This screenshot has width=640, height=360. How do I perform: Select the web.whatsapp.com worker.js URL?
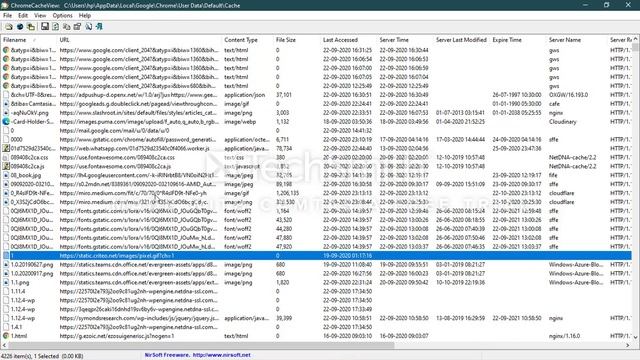tap(134, 149)
